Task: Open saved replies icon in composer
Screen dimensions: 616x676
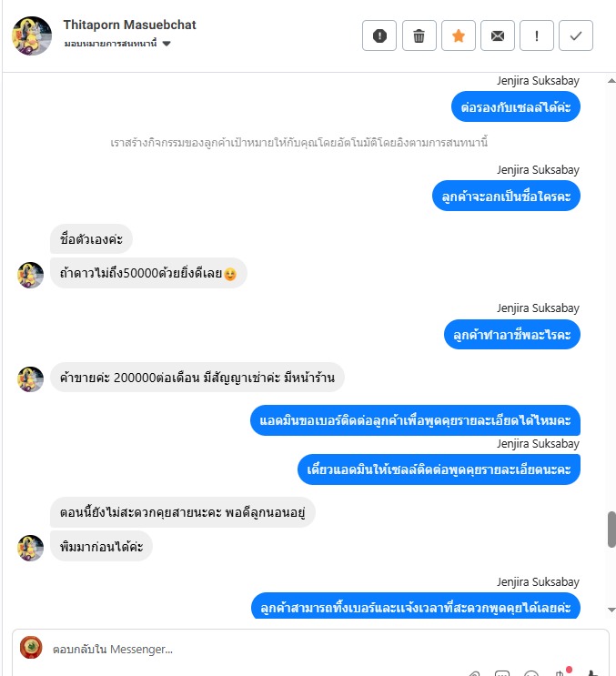Action: [502, 673]
